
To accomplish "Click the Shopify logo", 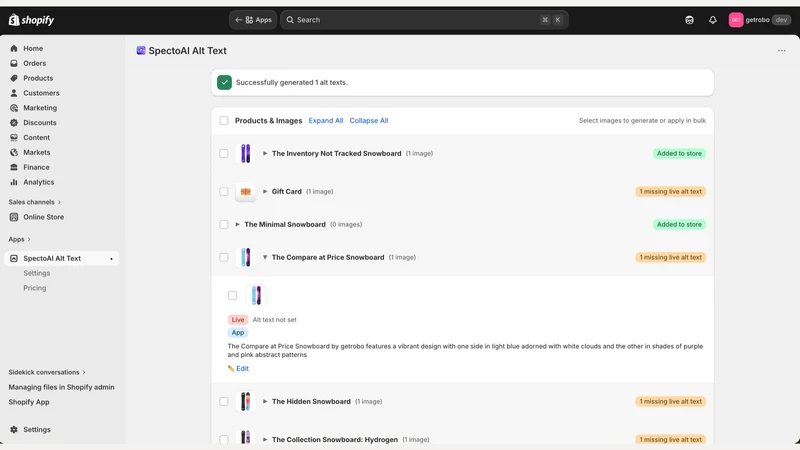I will click(31, 20).
